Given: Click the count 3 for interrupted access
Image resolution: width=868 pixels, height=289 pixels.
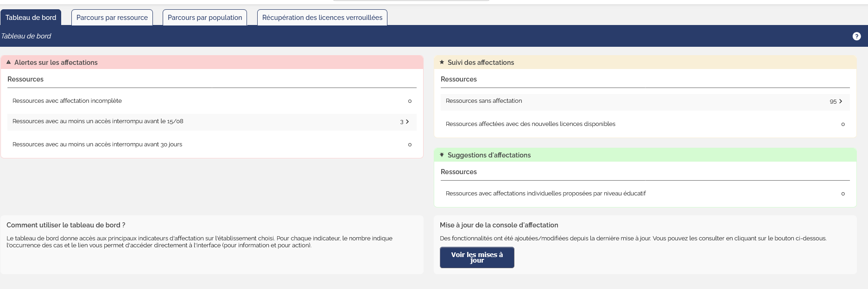Looking at the screenshot, I should tap(402, 122).
